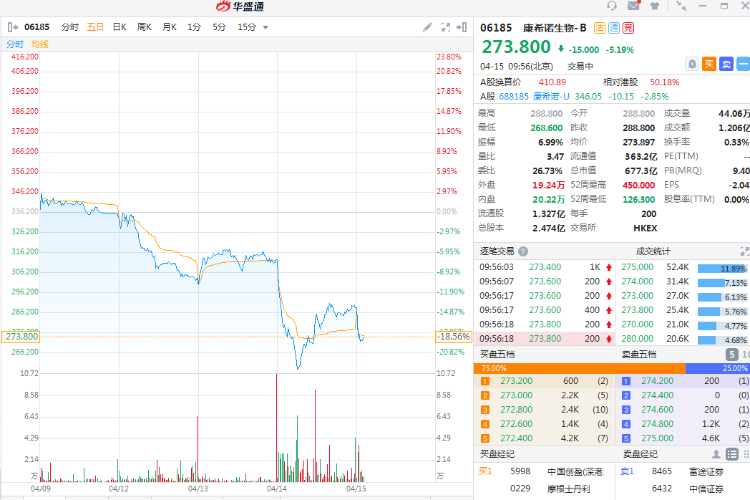This screenshot has width=750, height=500.
Task: Toggle the orange 均线 average legend
Action: point(40,44)
